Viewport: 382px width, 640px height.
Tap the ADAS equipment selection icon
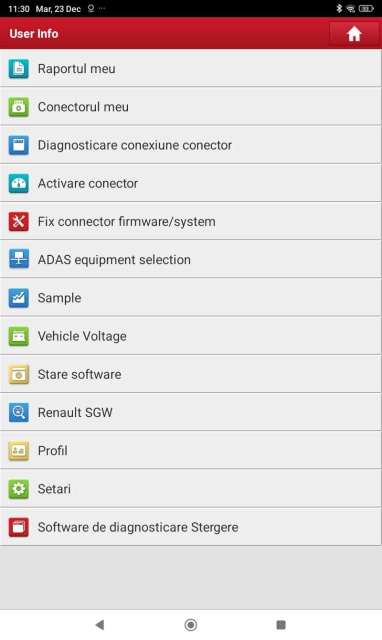click(19, 260)
